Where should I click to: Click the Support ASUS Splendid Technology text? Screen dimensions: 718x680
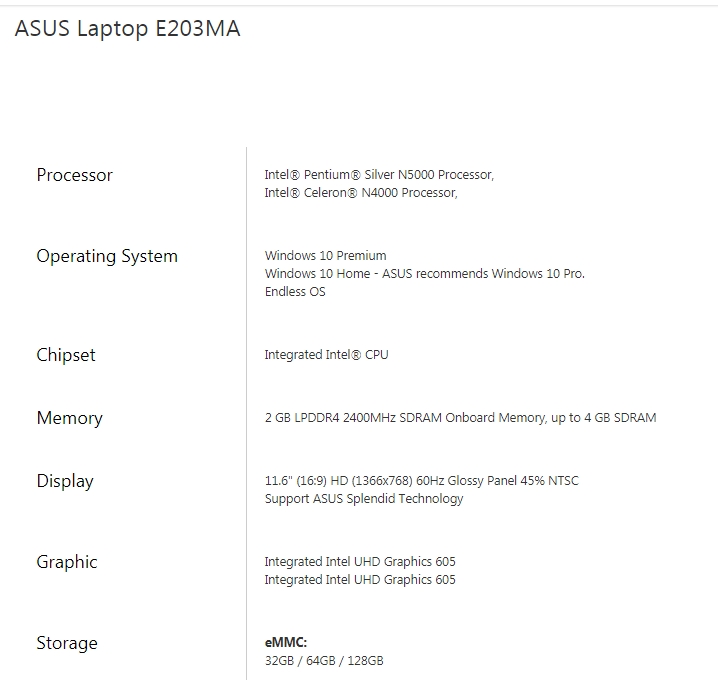click(364, 499)
